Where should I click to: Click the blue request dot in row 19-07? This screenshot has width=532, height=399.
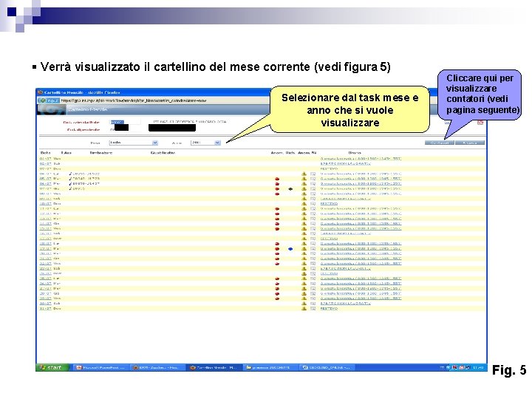pos(290,249)
